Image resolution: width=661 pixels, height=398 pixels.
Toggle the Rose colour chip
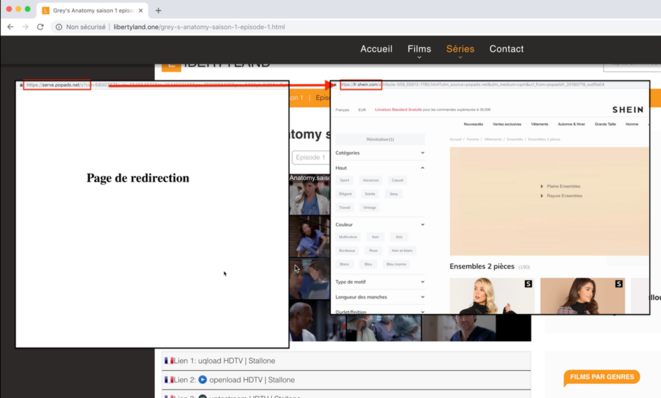373,250
